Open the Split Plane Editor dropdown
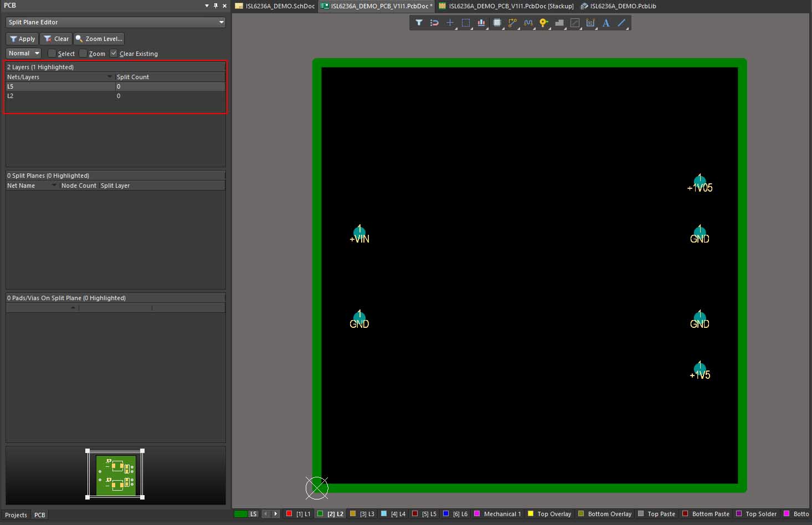This screenshot has height=525, width=812. (x=222, y=22)
